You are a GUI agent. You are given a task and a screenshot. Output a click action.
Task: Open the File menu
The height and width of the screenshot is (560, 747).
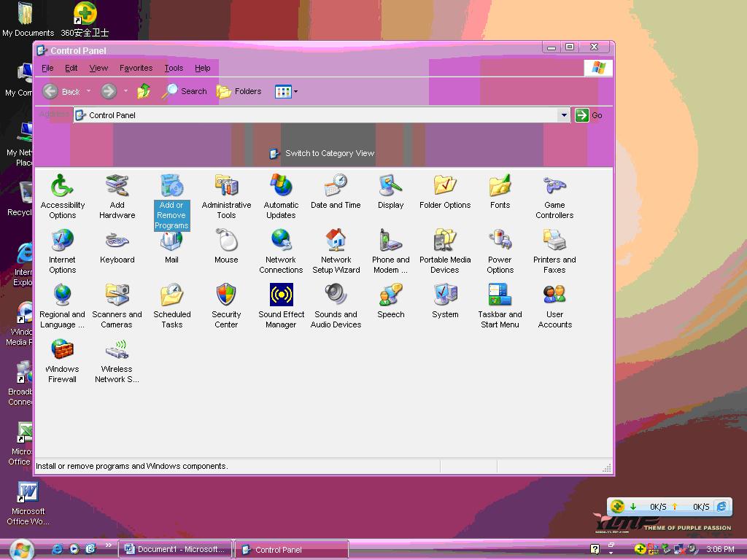pos(47,68)
